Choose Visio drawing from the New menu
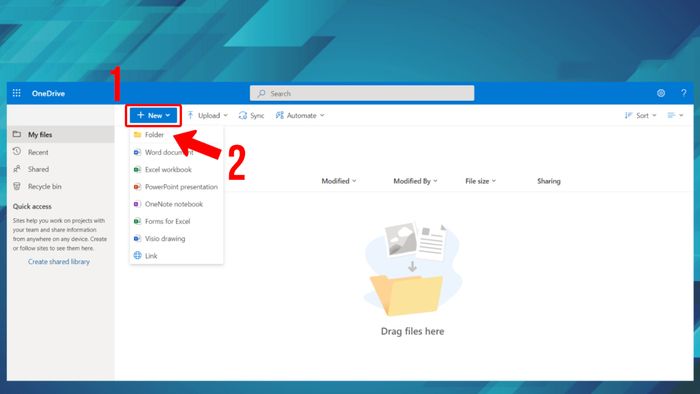Viewport: 700px width, 394px height. (x=176, y=239)
